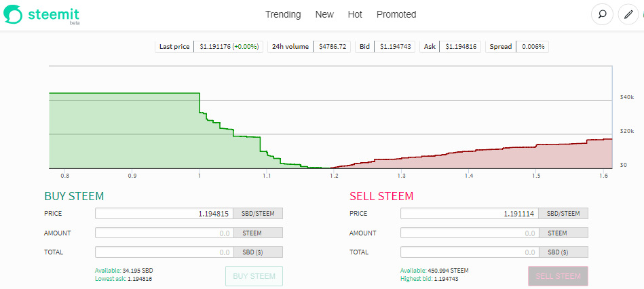This screenshot has height=289, width=644.
Task: Click SBD ($) unit label in Sell total row
Action: click(x=563, y=252)
